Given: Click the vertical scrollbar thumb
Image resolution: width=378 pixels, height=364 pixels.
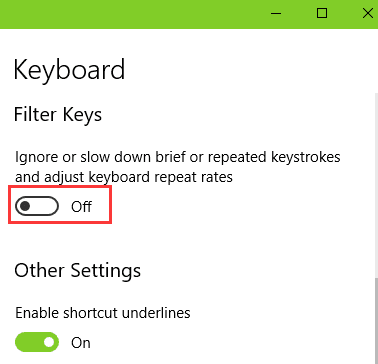Looking at the screenshot, I should point(375,320).
